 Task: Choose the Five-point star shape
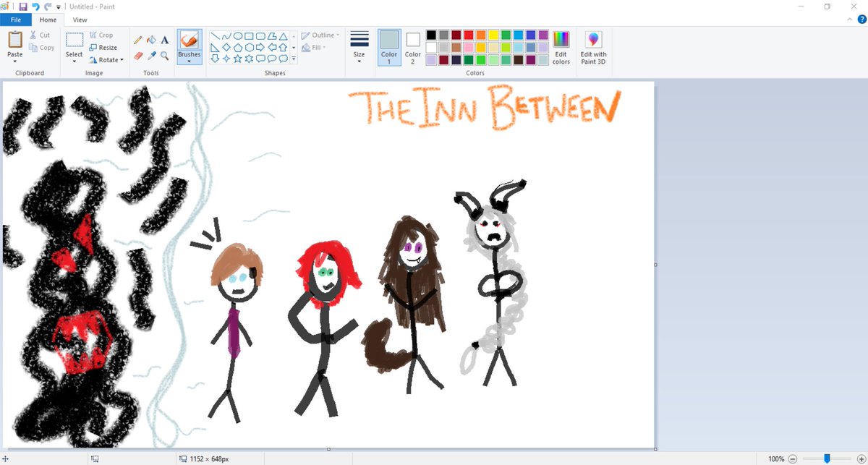237,59
